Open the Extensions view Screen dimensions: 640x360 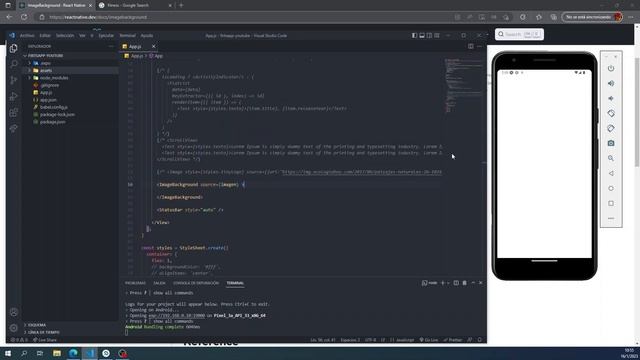click(x=13, y=112)
